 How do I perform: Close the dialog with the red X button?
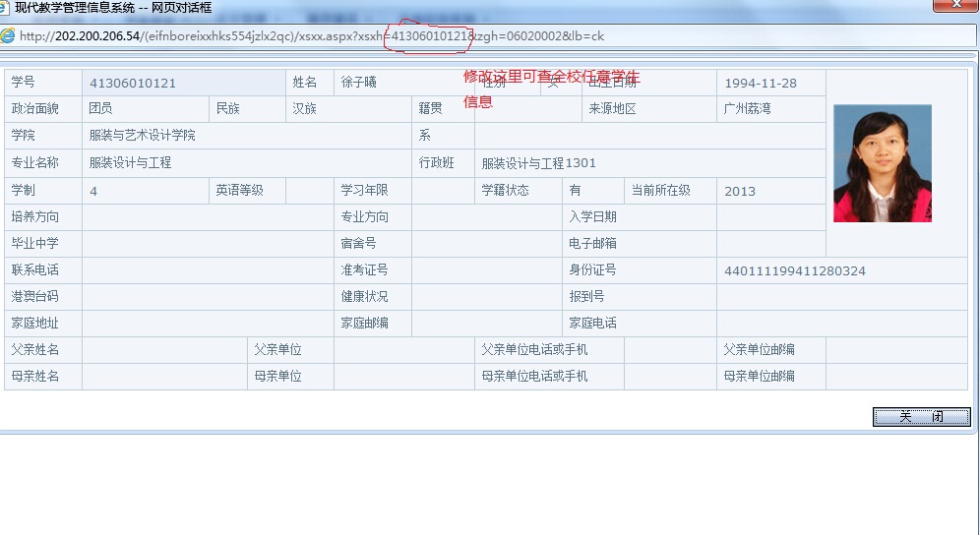tap(955, 4)
